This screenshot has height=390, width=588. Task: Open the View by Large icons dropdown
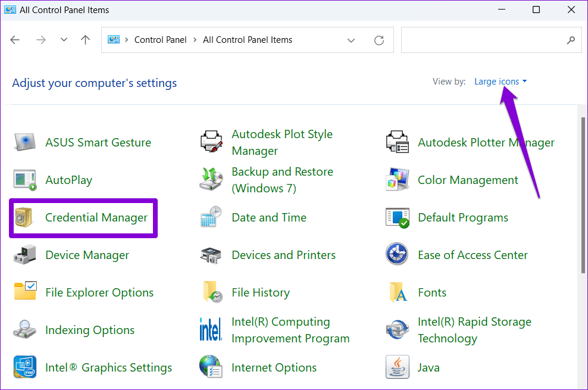[x=501, y=82]
